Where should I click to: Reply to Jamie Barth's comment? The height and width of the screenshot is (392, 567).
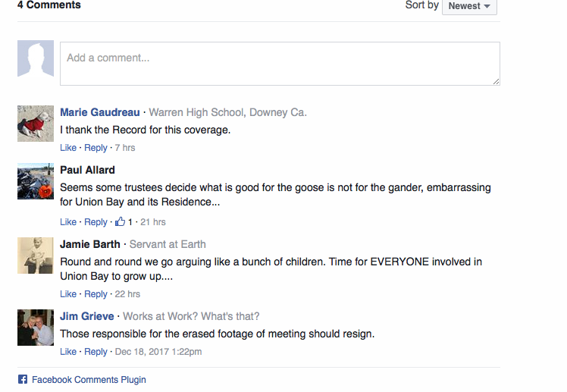[96, 294]
